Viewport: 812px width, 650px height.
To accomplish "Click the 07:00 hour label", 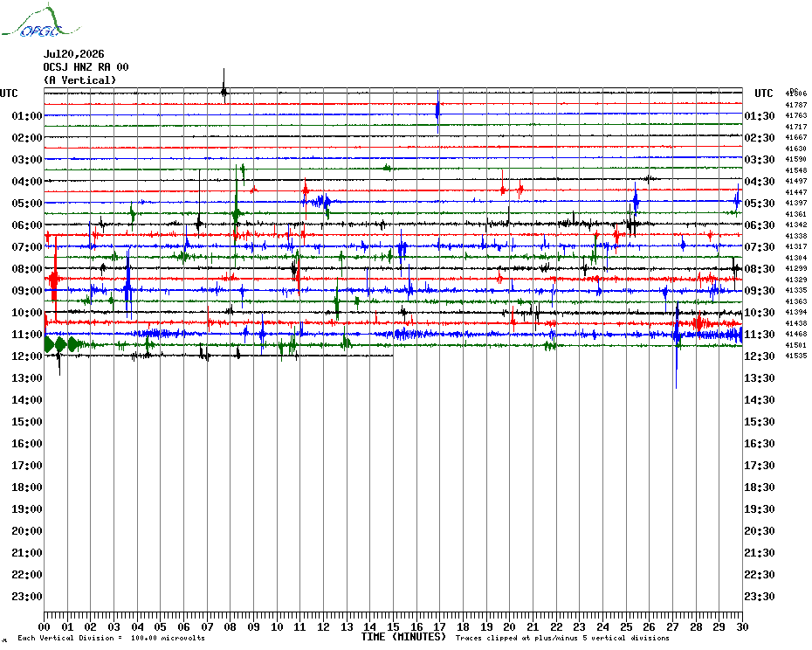I will [x=27, y=246].
